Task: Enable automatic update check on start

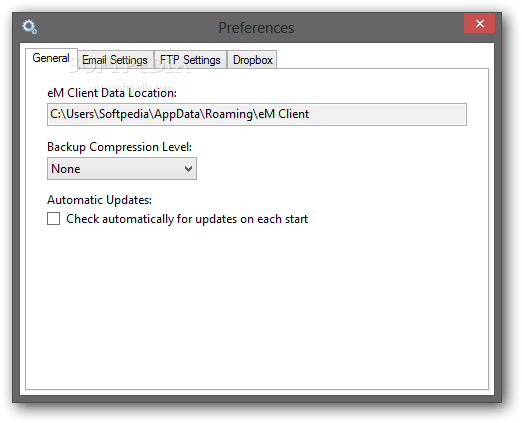Action: [54, 219]
